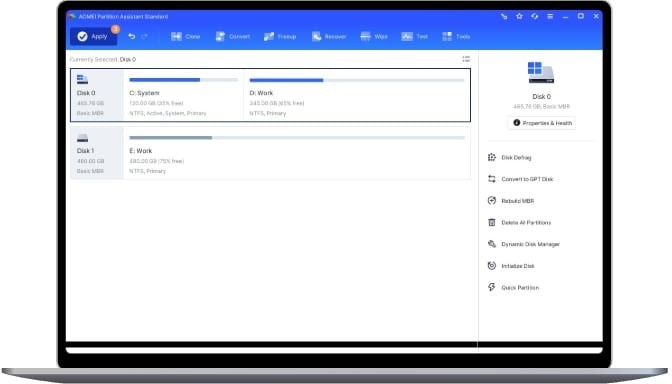Click the redo arrow icon
The image size is (672, 384).
144,36
